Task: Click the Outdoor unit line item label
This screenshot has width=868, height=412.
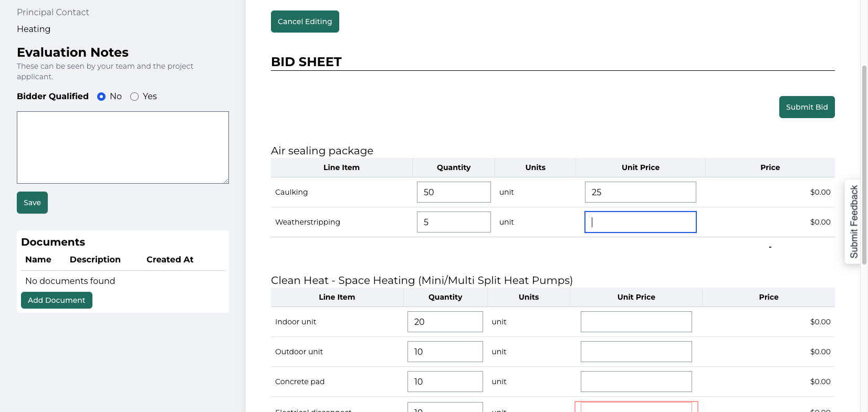Action: 299,352
